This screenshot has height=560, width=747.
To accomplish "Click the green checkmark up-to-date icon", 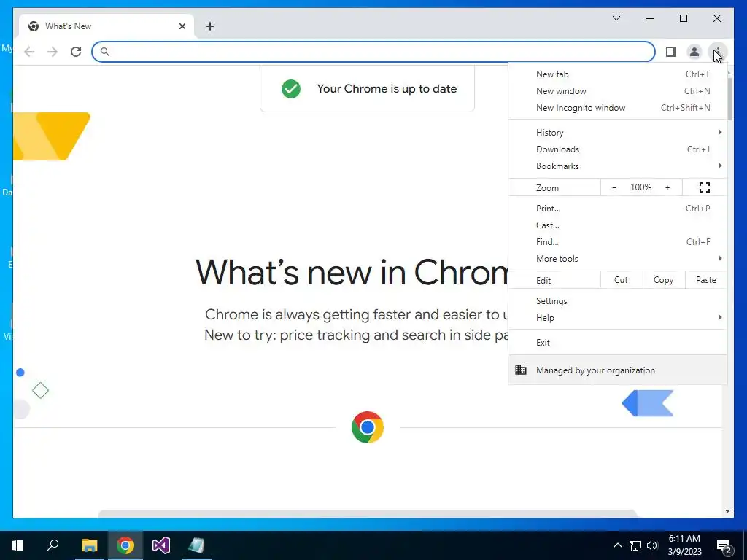I will (x=290, y=88).
